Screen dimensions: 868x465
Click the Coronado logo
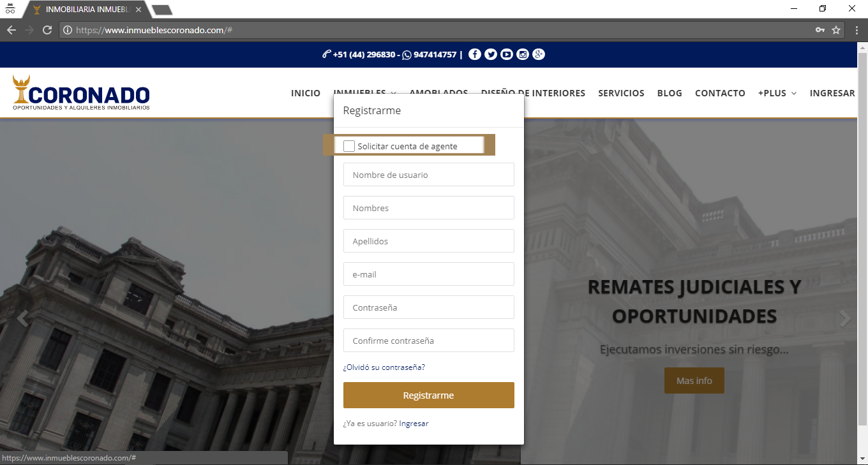click(81, 93)
